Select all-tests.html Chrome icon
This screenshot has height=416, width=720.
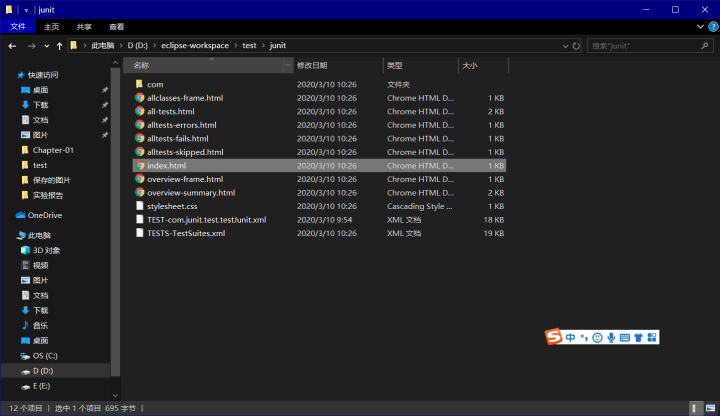140,111
